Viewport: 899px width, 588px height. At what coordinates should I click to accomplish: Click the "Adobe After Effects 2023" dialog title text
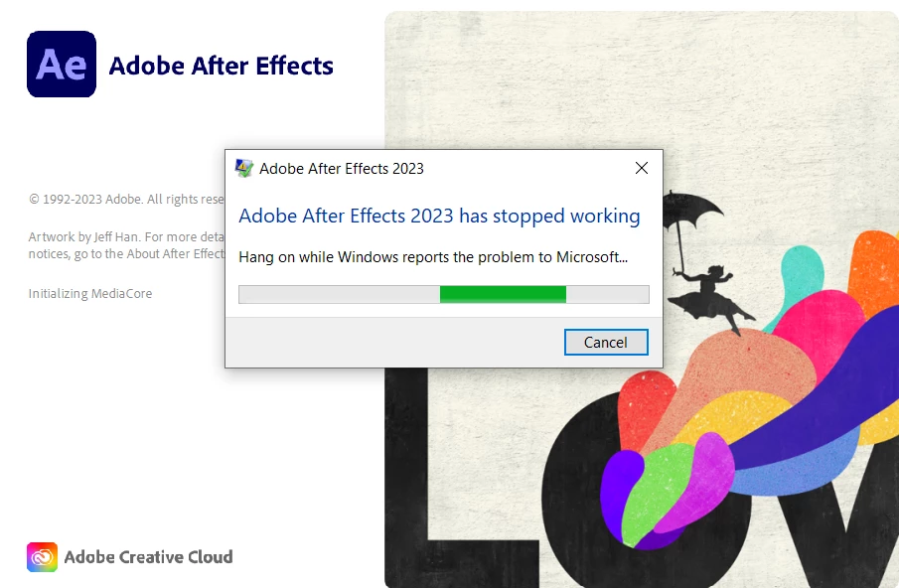341,169
